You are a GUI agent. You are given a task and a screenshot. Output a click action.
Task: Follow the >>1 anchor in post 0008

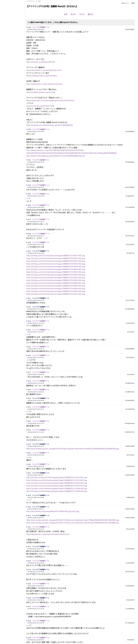coord(46,238)
